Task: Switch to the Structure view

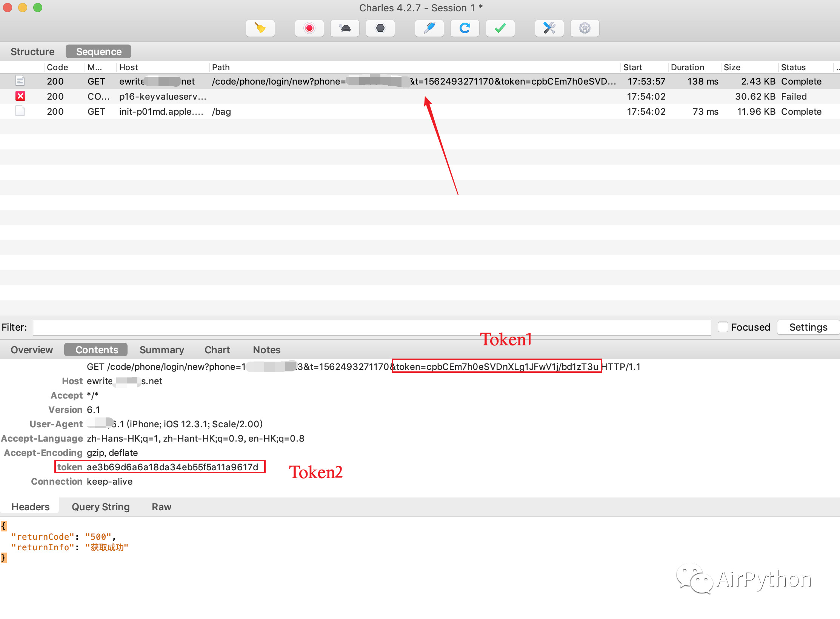Action: point(32,52)
